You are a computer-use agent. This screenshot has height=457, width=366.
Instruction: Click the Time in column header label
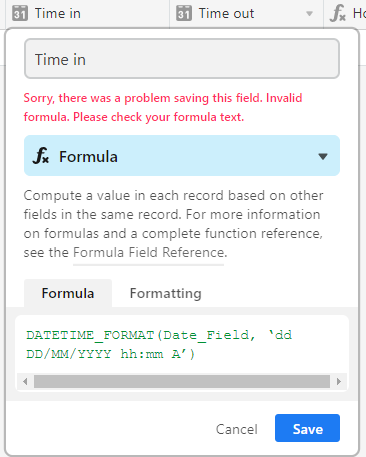(x=58, y=14)
